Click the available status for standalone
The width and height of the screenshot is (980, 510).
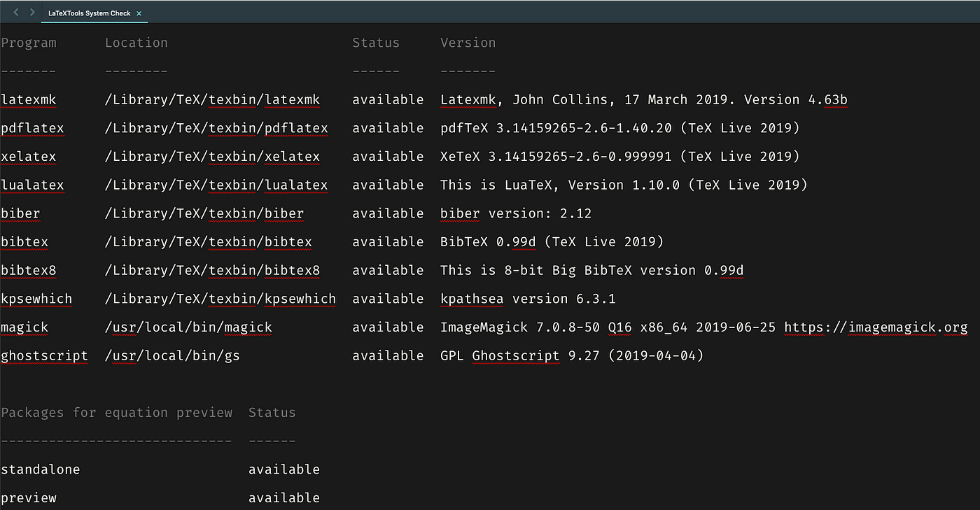[284, 469]
